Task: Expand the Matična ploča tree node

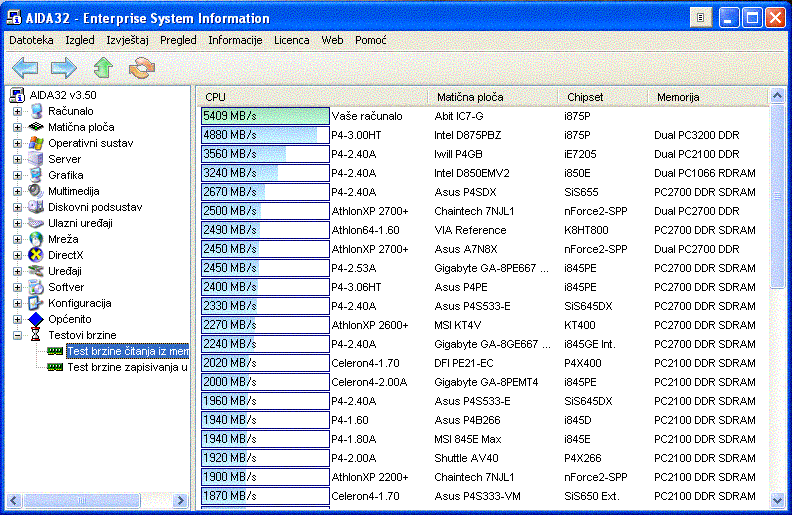Action: (17, 127)
